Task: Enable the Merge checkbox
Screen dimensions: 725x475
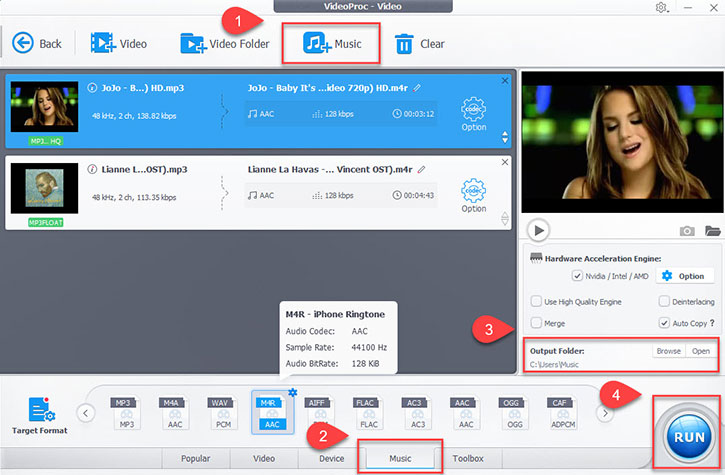Action: tap(536, 323)
